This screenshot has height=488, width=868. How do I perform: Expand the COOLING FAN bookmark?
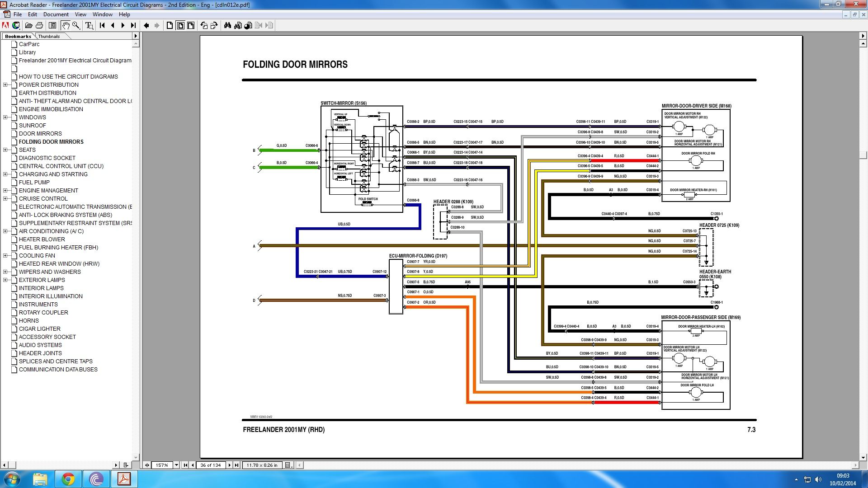5,256
